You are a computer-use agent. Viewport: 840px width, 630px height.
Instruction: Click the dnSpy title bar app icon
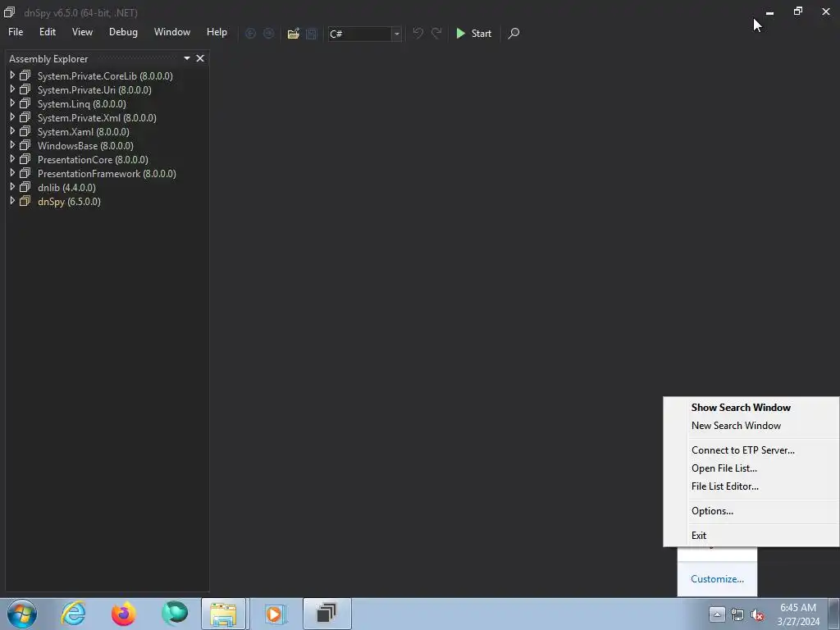9,11
